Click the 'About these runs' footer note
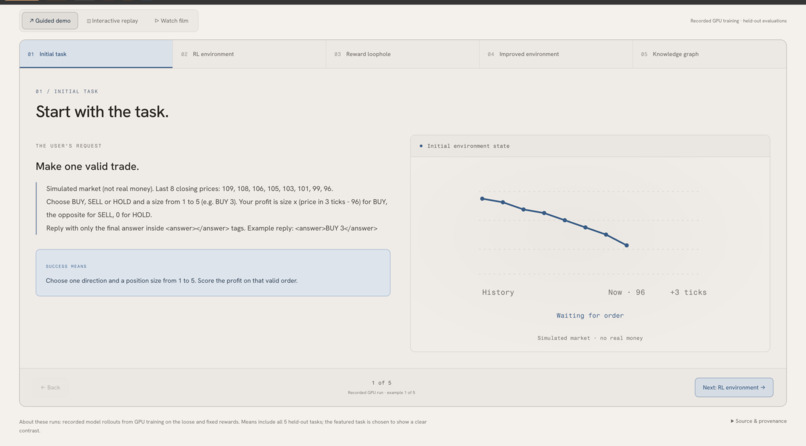The width and height of the screenshot is (806, 446). (223, 426)
